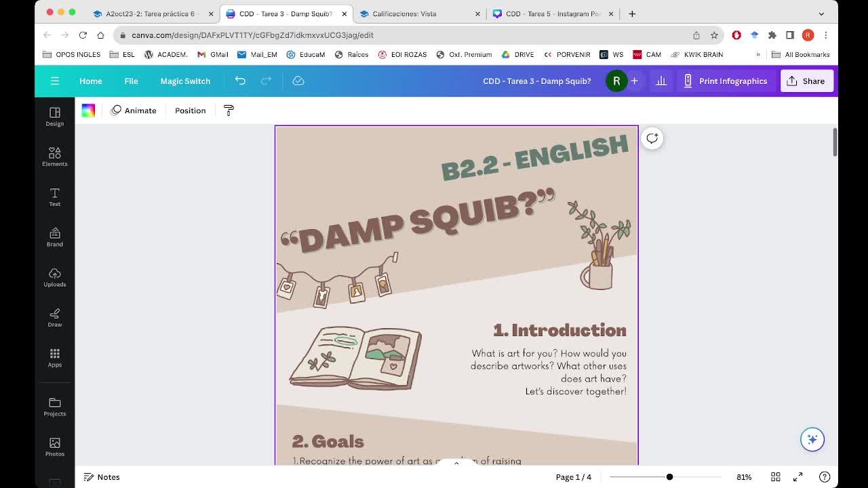Screen dimensions: 868x488
Task: Click the Print Infographics button
Action: click(x=726, y=81)
